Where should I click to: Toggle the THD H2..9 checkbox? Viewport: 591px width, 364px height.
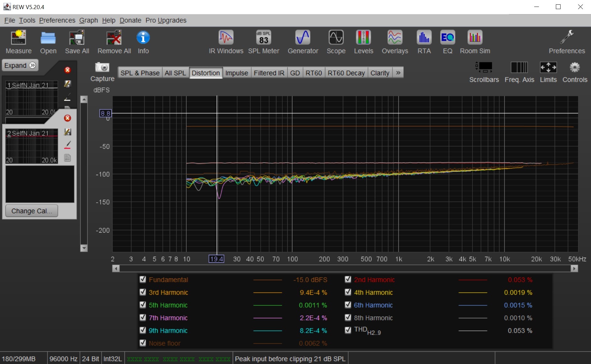point(348,330)
